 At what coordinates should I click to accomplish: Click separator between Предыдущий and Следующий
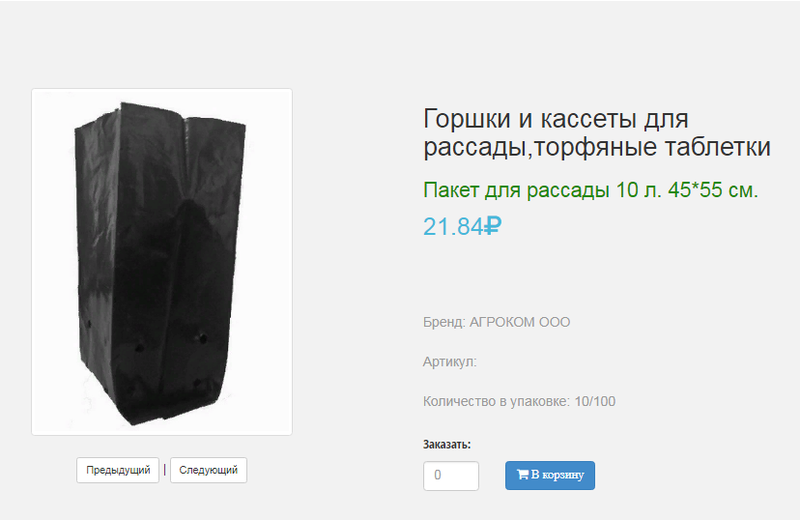point(164,469)
